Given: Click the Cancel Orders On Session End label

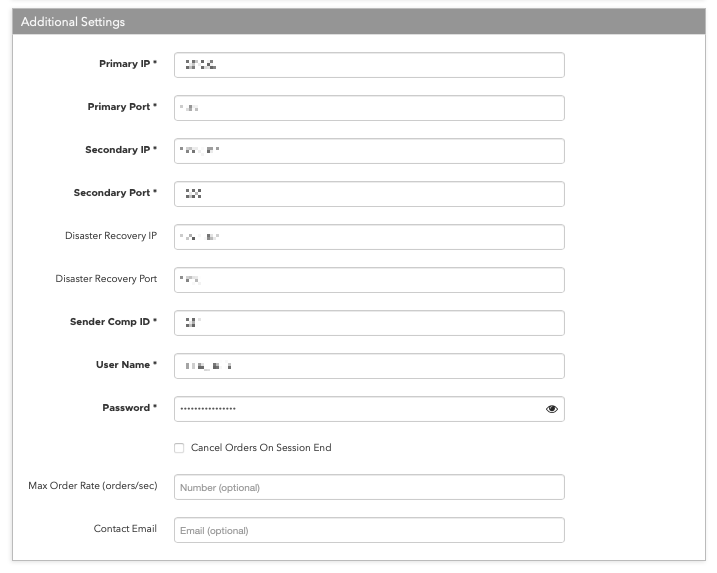Looking at the screenshot, I should pos(261,448).
